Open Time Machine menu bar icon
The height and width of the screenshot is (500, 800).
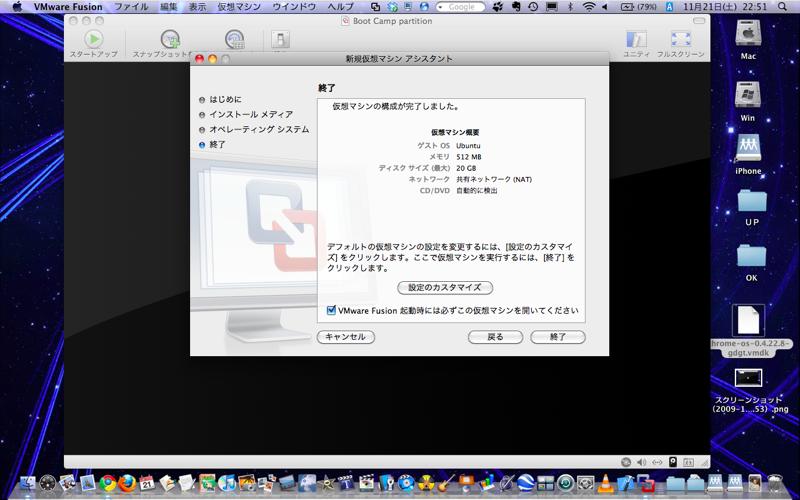533,7
